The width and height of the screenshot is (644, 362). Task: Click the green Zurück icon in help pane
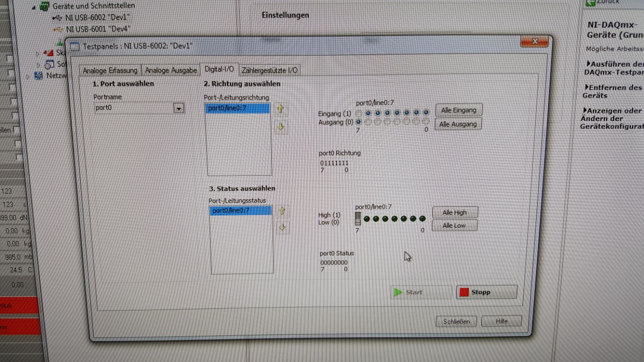coord(590,3)
